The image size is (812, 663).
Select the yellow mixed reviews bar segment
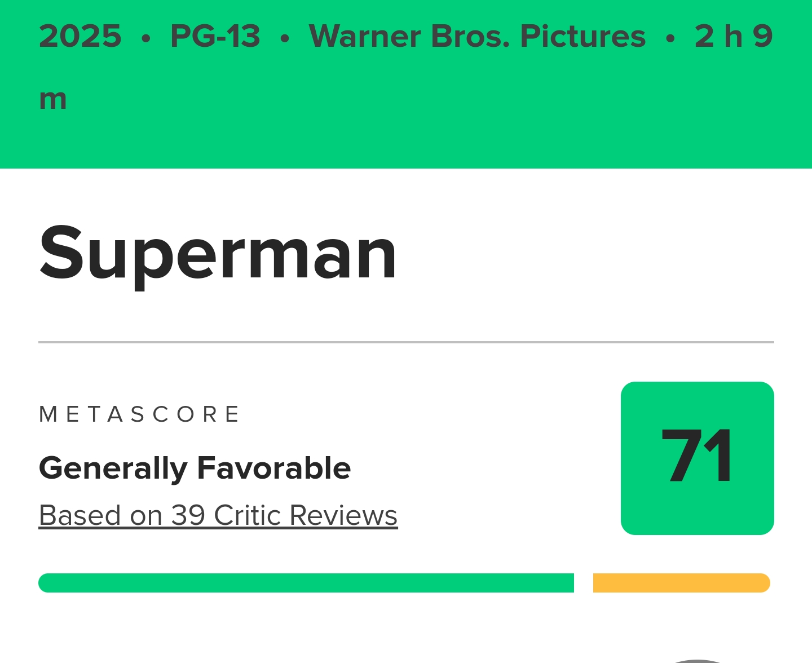(x=682, y=583)
